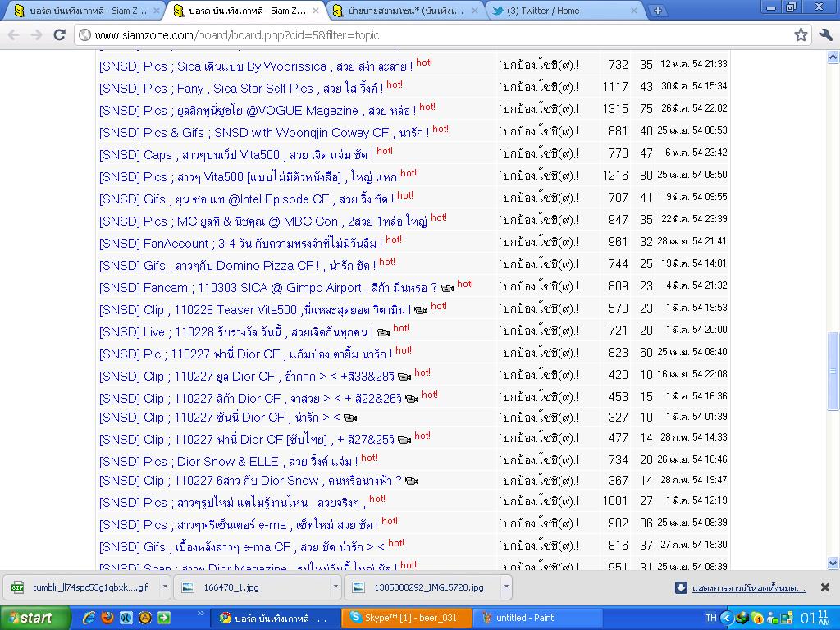The height and width of the screenshot is (630, 840).
Task: Open the Windows Start menu
Action: 35,619
